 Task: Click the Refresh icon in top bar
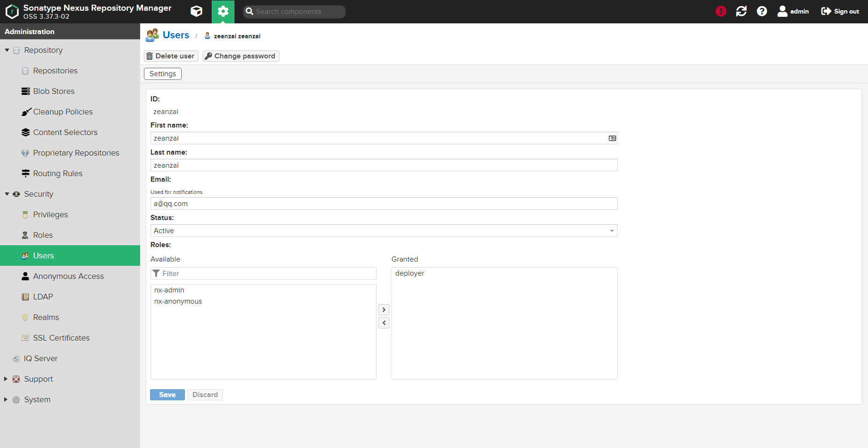[741, 11]
